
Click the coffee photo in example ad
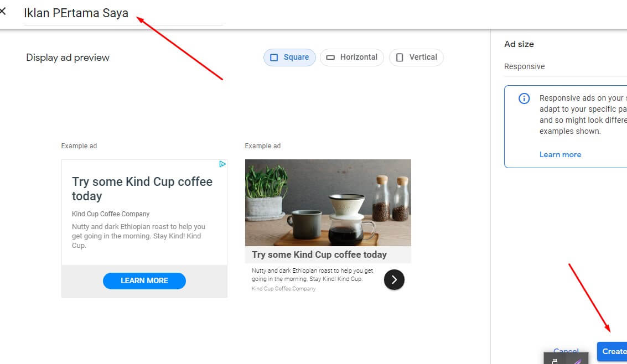click(x=328, y=202)
